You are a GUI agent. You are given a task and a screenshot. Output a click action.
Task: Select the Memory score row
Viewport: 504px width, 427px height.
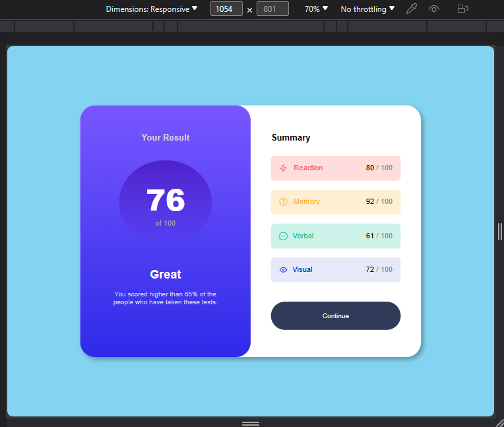click(x=336, y=202)
